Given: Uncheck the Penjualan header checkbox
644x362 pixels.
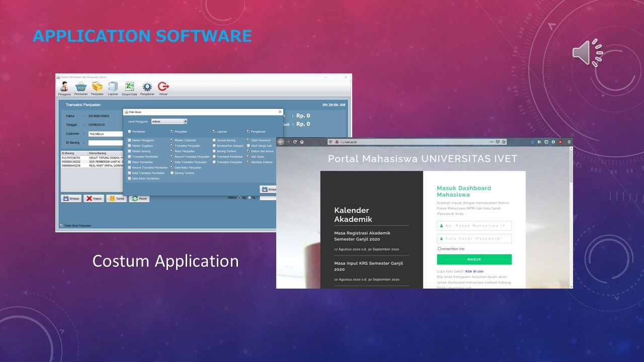Looking at the screenshot, I should point(172,131).
